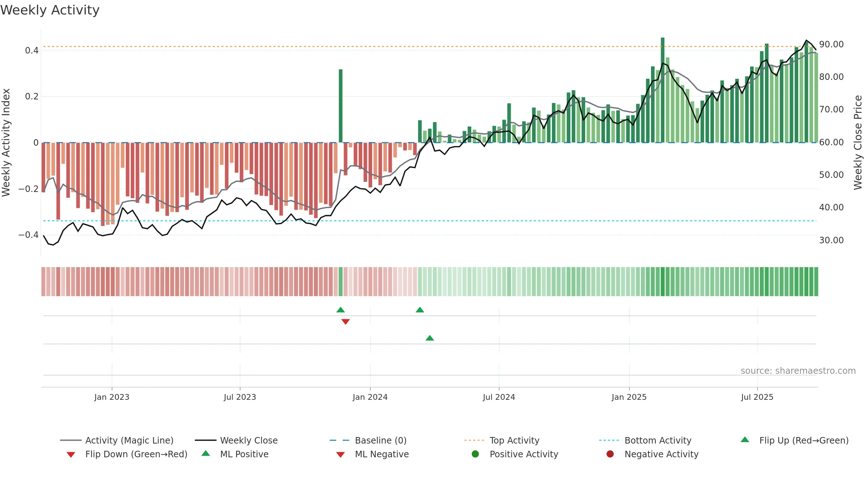Click the green Positive Activity legend dot

point(475,454)
